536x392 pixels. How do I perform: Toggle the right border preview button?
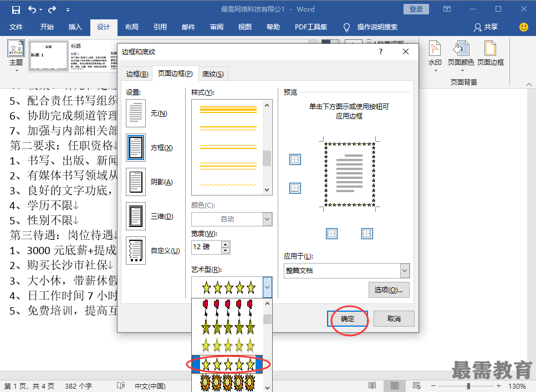click(367, 234)
